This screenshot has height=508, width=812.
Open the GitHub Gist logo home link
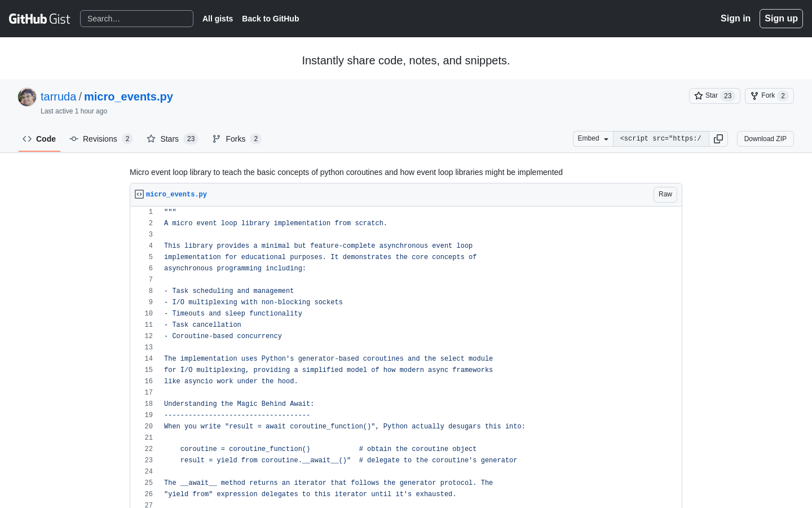(39, 19)
